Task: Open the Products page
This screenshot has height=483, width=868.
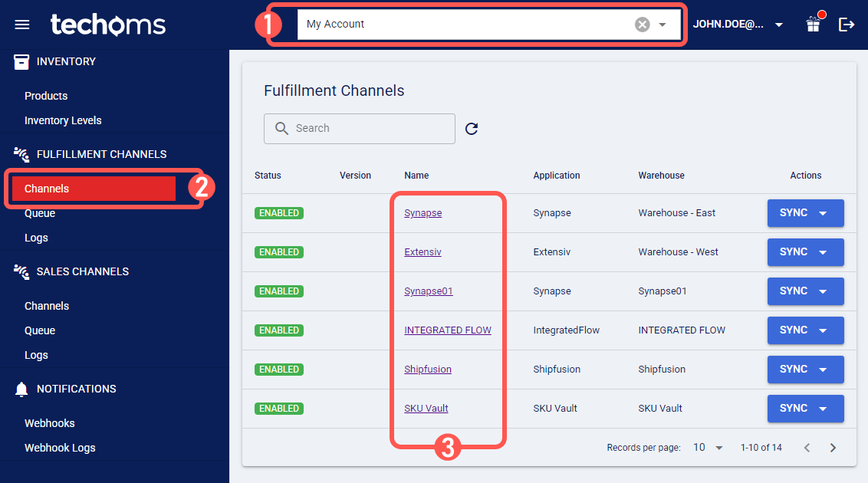Action: coord(46,96)
